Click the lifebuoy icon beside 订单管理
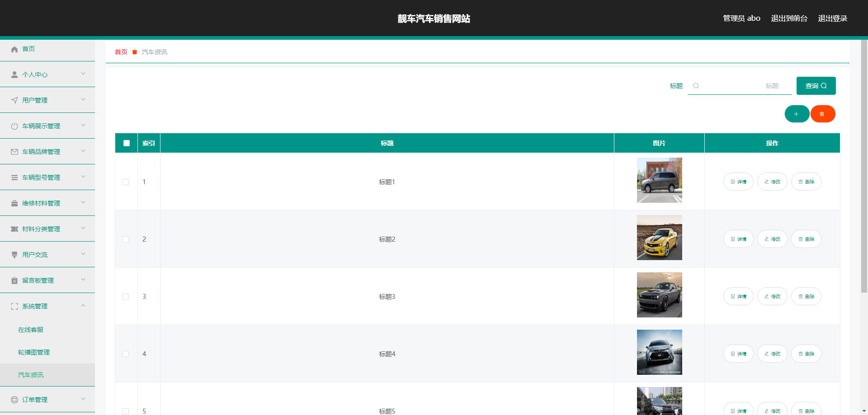The width and height of the screenshot is (868, 415). coord(14,400)
